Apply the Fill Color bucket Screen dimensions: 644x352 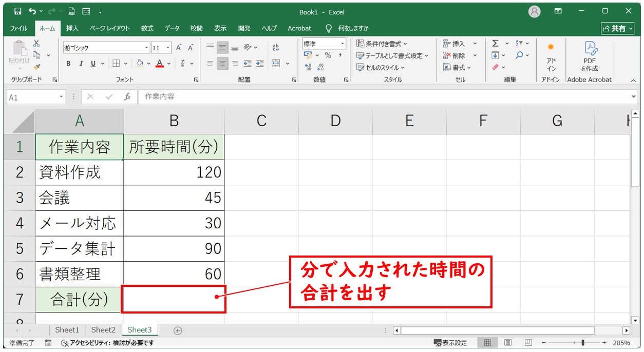[140, 64]
